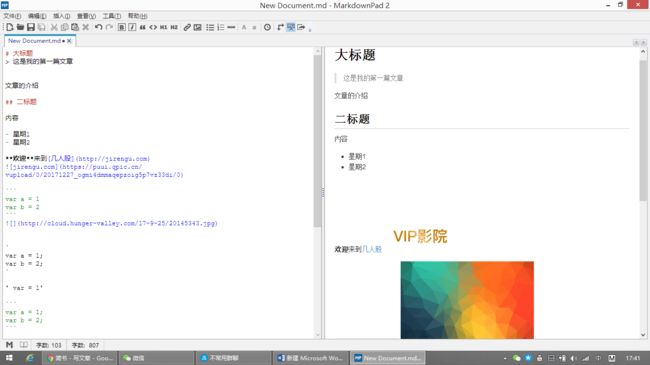The image size is (650, 365).
Task: Insert a hyperlink using the chain icon
Action: click(187, 27)
